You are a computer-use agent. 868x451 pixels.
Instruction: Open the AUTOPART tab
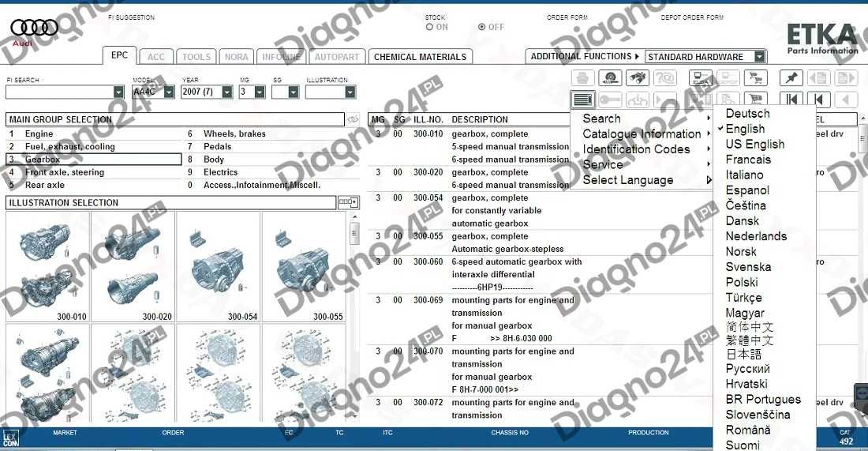coord(337,57)
